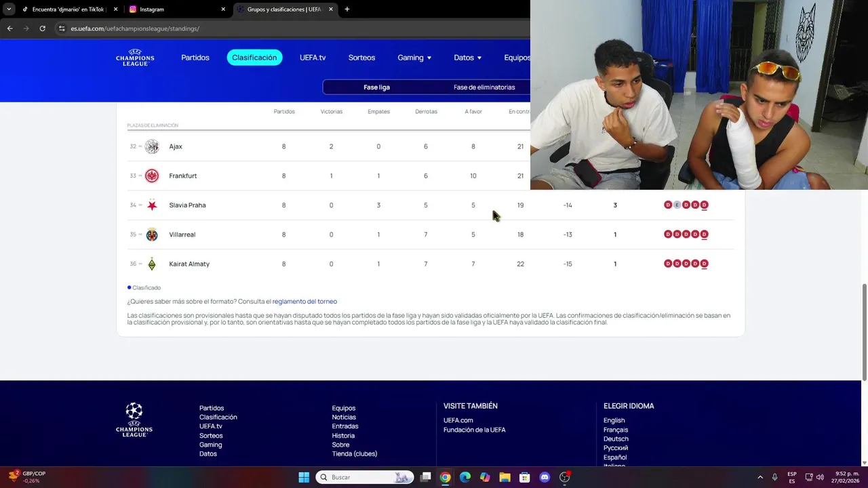This screenshot has width=868, height=488.
Task: Open the clock and date on taskbar
Action: (x=847, y=477)
